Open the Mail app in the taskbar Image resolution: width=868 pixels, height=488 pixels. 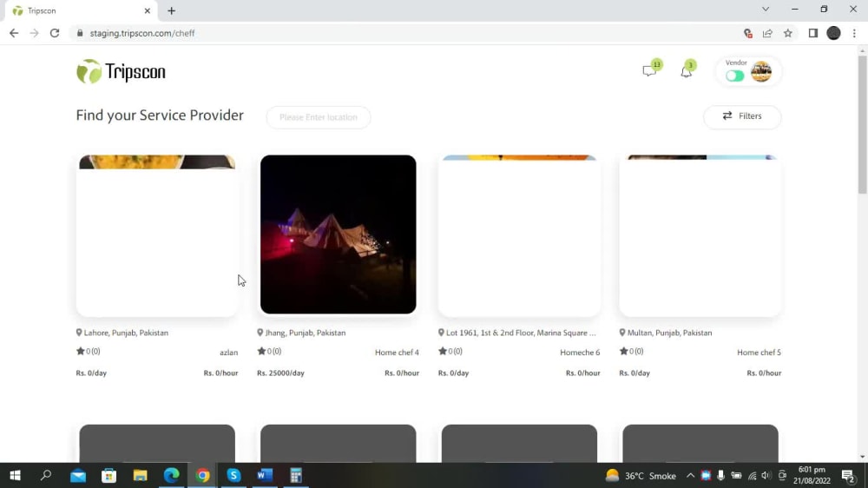(x=78, y=475)
